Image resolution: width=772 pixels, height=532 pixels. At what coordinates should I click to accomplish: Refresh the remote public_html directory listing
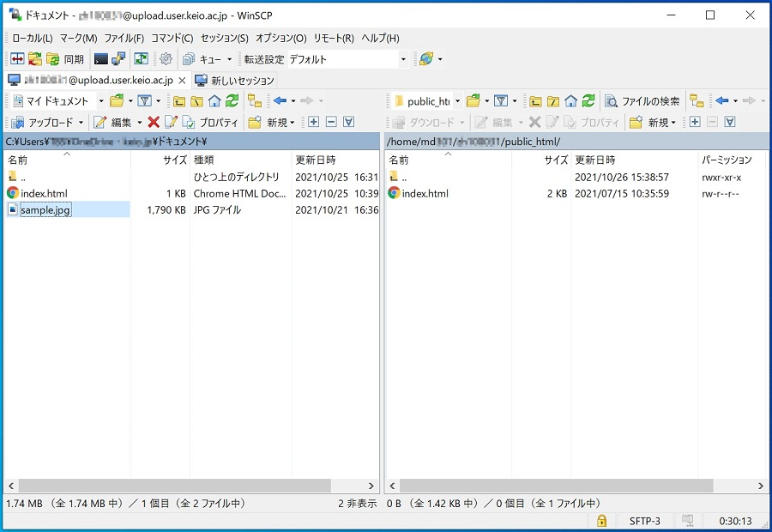[x=588, y=101]
